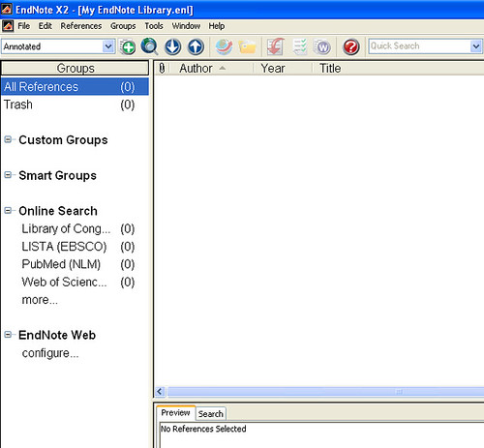Open the Online Search globe-magnifier icon
Image resolution: width=484 pixels, height=448 pixels.
coord(150,46)
